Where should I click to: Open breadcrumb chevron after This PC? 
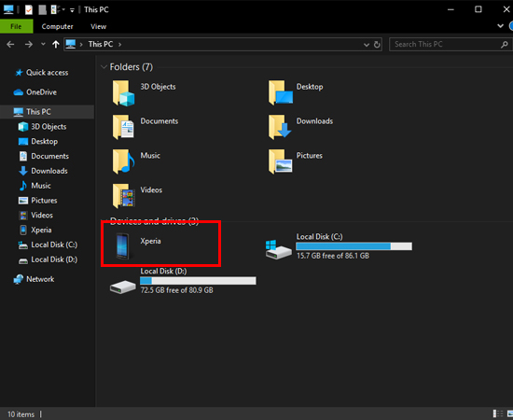pos(119,45)
